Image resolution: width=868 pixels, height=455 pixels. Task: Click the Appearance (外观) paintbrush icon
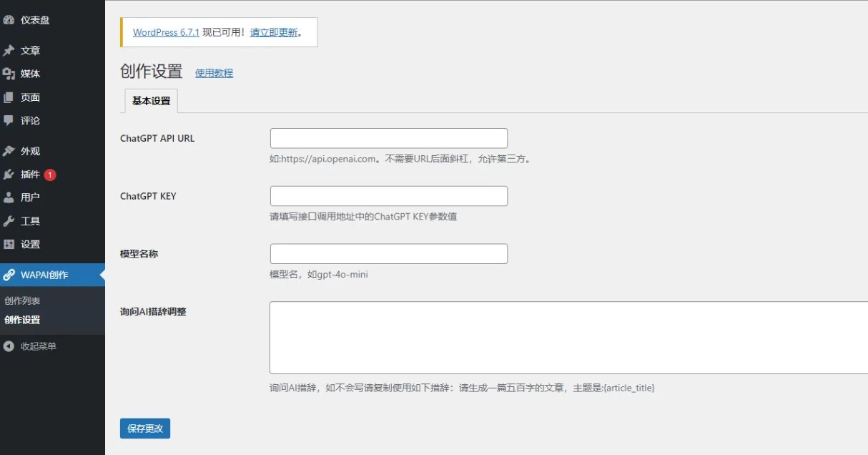point(9,151)
